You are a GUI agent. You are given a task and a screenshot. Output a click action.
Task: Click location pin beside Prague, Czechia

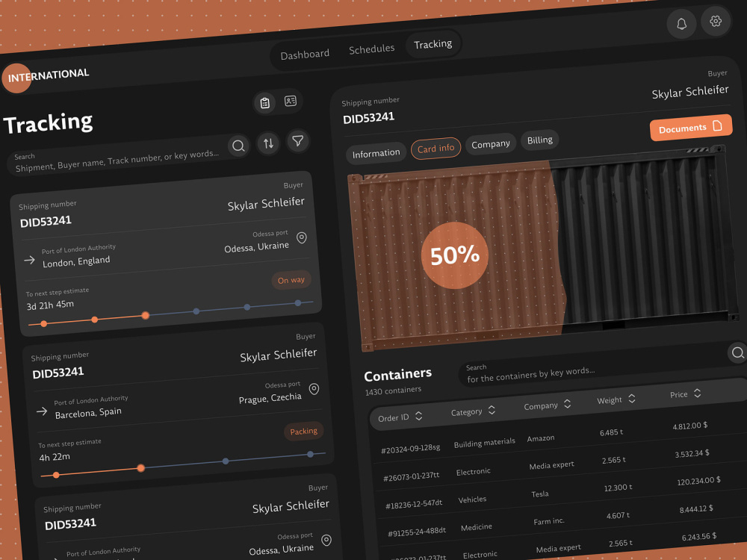pos(314,389)
